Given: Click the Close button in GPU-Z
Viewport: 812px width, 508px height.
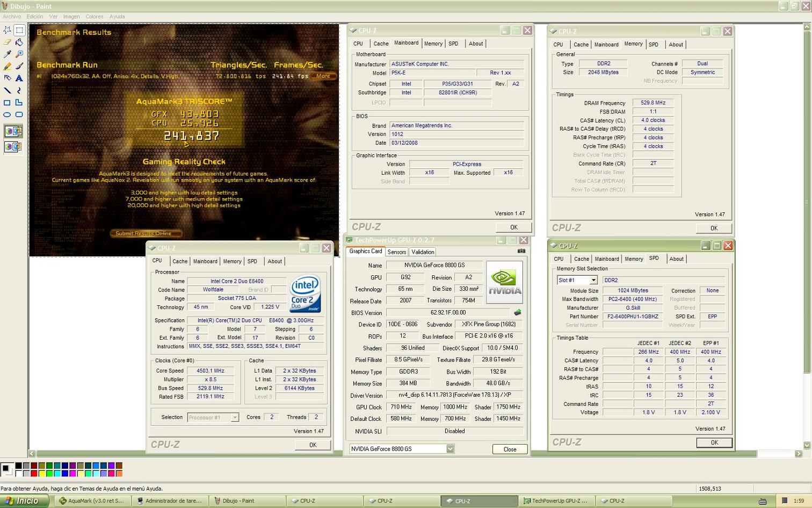Looking at the screenshot, I should (x=510, y=449).
